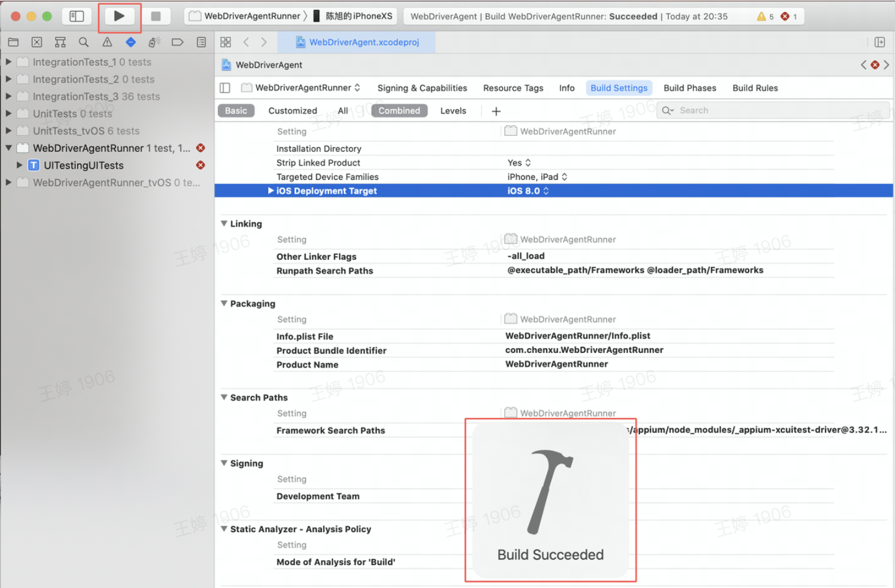The width and height of the screenshot is (895, 588).
Task: Open the Source Control navigator icon
Action: pos(37,42)
